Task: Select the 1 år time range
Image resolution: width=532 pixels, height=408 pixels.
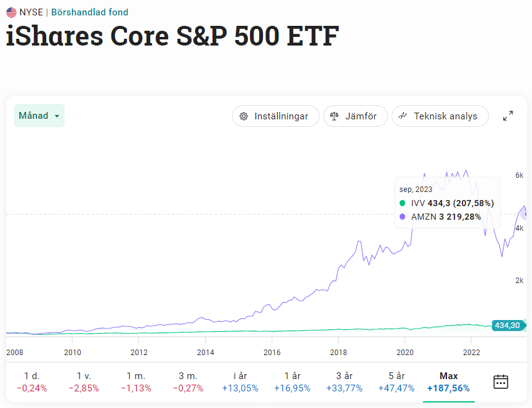Action: click(292, 382)
